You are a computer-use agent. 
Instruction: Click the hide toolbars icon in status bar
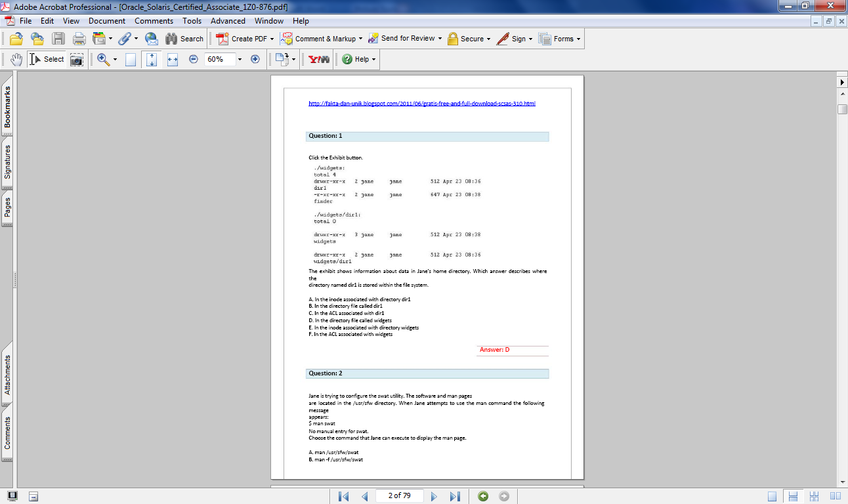tap(34, 496)
